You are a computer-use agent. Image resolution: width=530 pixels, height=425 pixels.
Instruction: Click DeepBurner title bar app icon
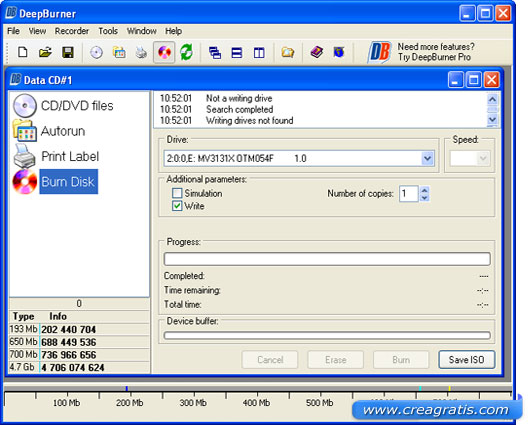tap(11, 13)
